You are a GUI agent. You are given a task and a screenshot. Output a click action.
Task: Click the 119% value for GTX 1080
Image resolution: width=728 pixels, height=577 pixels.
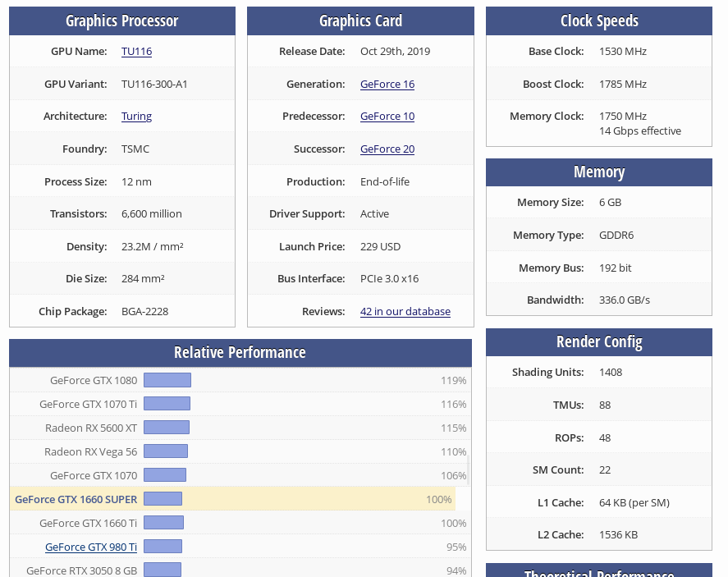454,381
